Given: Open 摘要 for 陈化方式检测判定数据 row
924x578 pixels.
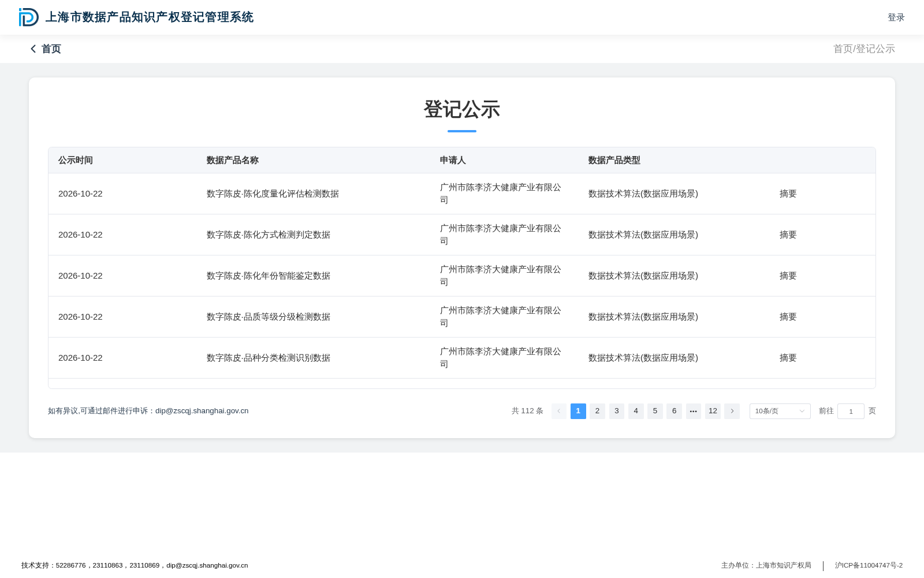Looking at the screenshot, I should coord(788,235).
